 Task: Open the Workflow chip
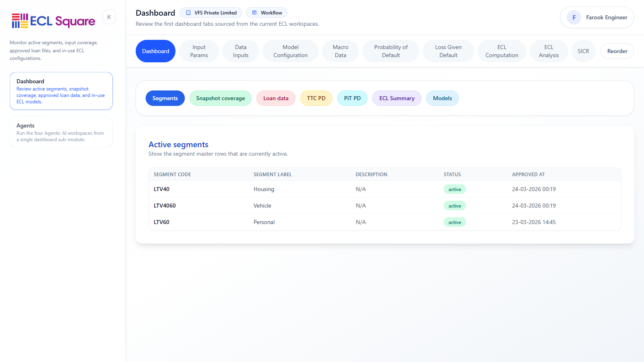pos(266,12)
